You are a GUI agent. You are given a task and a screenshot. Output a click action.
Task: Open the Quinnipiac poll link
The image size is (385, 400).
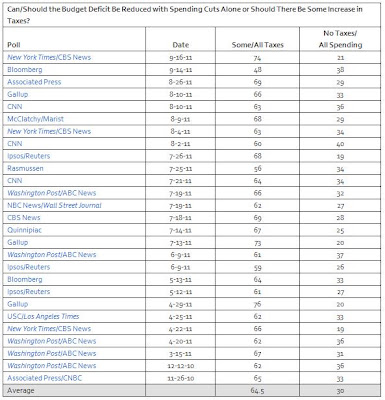coord(24,230)
